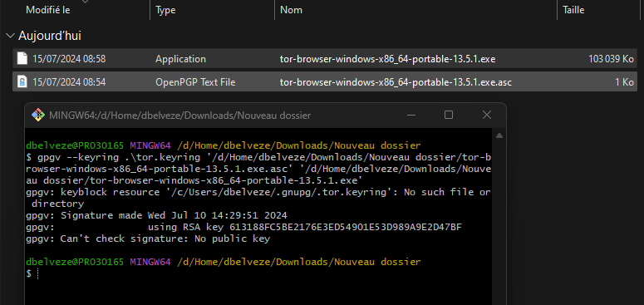This screenshot has height=305, width=644.
Task: Minimize the MINGW64 terminal window
Action: point(411,115)
